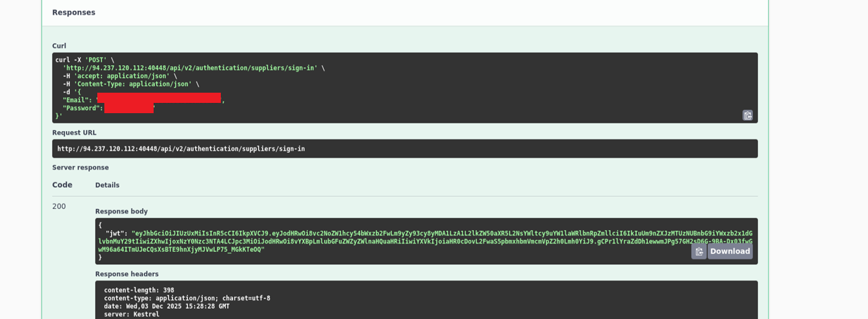Click the redacted Email value in curl
This screenshot has width=868, height=319.
coord(159,98)
